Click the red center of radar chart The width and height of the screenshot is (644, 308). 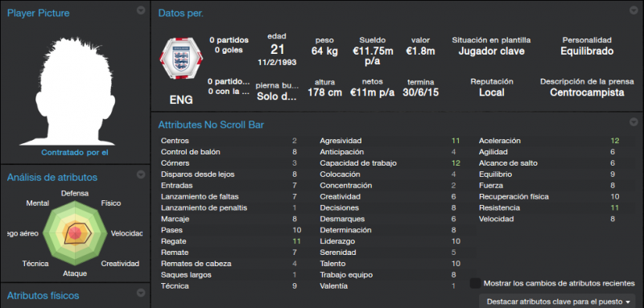tap(75, 233)
